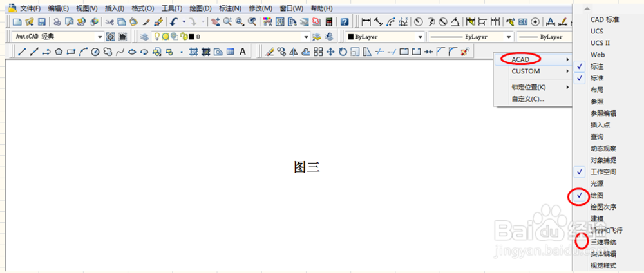Select the Explode modify tool
The image size is (644, 273).
pyautogui.click(x=466, y=52)
